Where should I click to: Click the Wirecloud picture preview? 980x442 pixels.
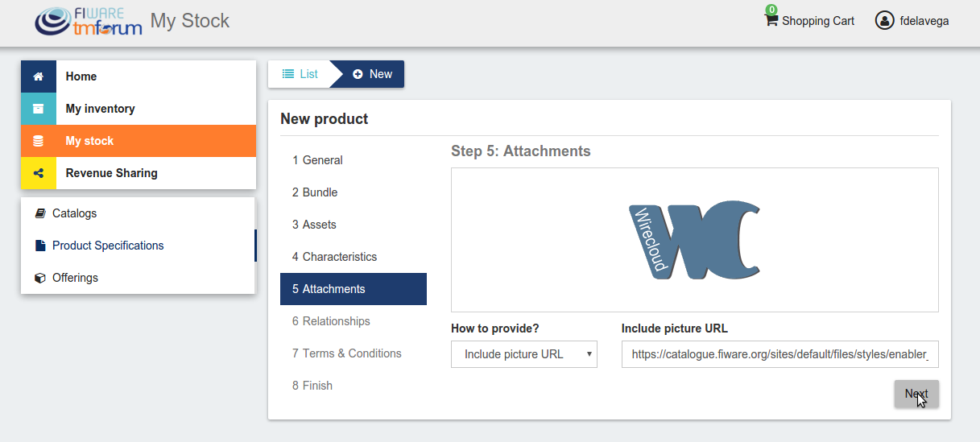point(695,240)
